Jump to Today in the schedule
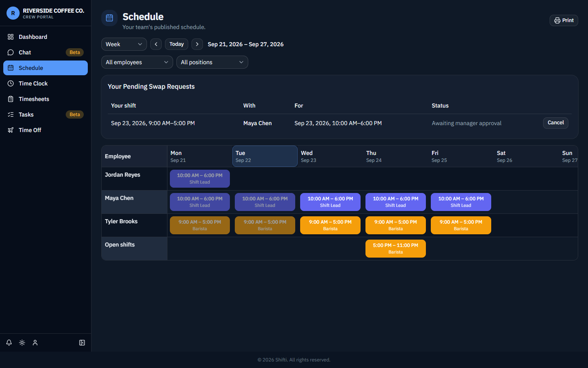 tap(177, 44)
